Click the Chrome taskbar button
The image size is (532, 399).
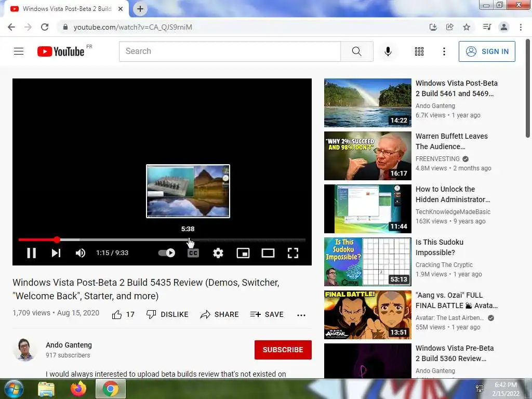[111, 389]
